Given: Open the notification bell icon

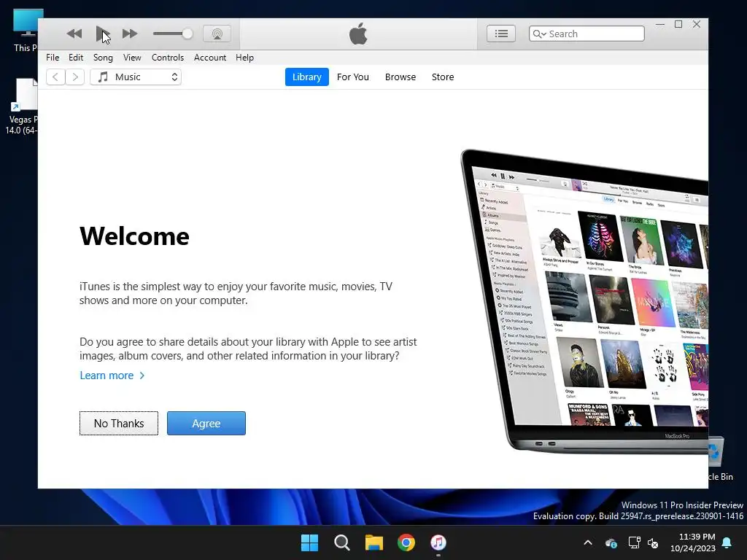Looking at the screenshot, I should pyautogui.click(x=727, y=542).
